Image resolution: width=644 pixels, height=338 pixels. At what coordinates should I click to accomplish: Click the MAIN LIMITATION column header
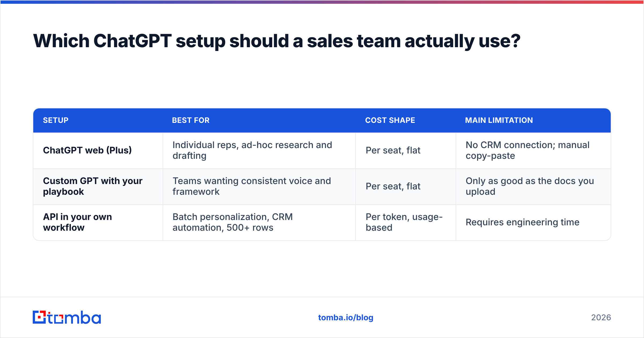pos(499,120)
